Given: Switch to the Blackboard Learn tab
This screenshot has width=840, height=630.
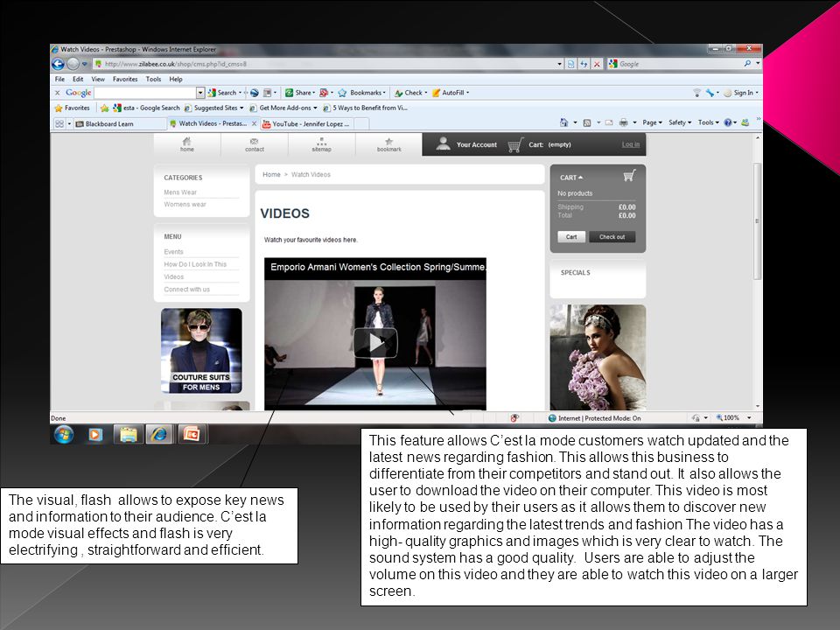Looking at the screenshot, I should click(x=120, y=123).
